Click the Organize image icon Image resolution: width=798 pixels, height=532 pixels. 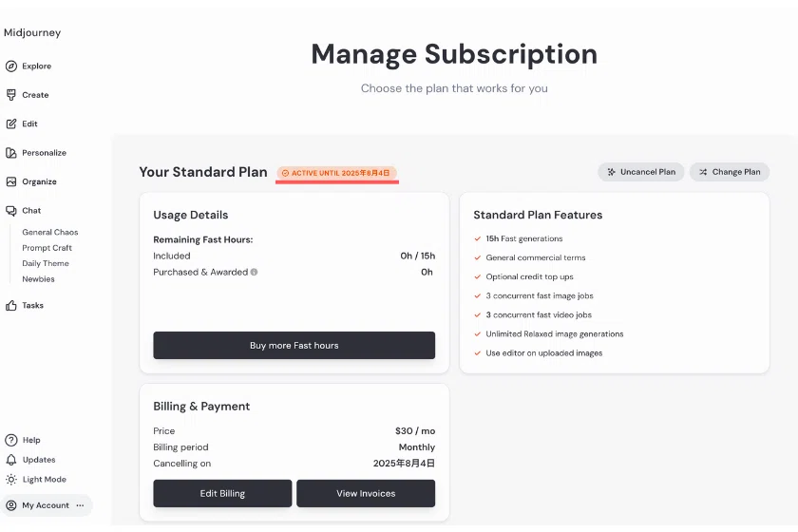click(11, 181)
